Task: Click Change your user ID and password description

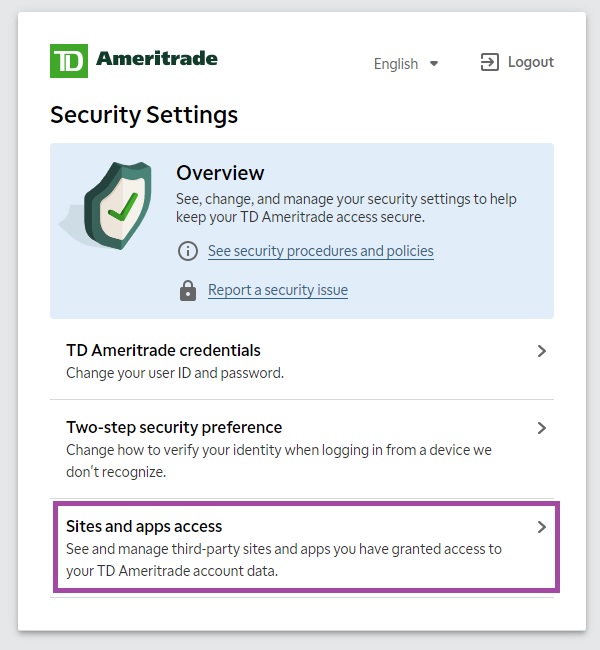Action: point(175,373)
